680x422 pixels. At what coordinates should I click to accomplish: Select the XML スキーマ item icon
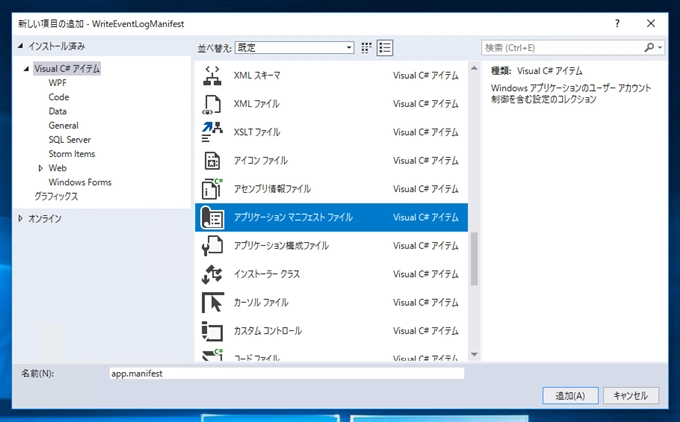click(x=212, y=75)
